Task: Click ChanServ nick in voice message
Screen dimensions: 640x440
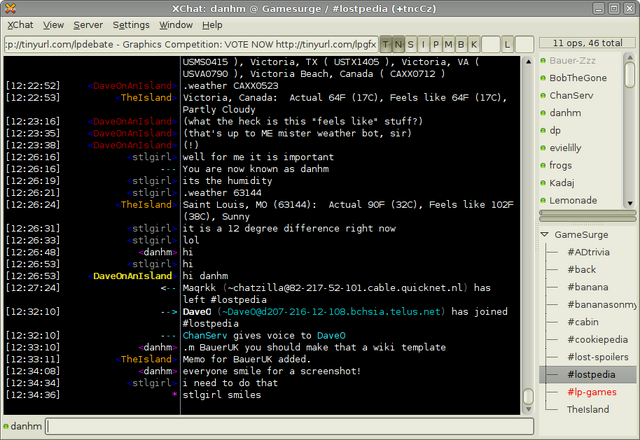Action: (205, 336)
